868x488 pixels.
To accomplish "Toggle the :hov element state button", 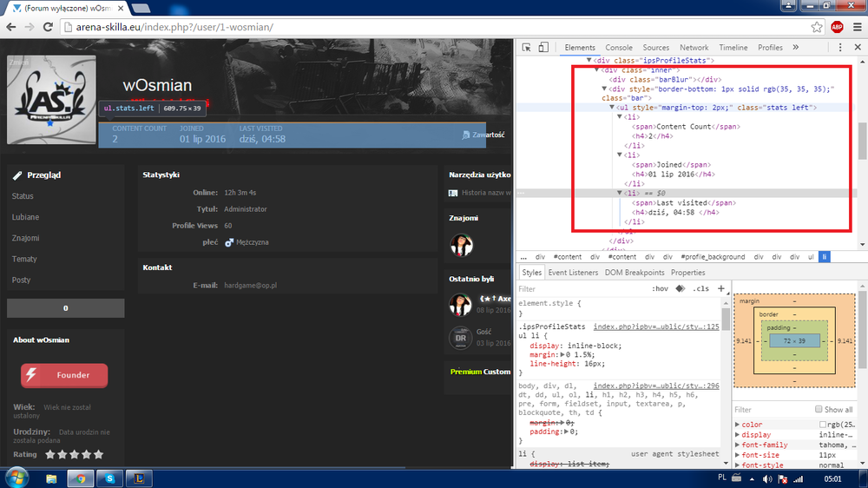I will click(660, 288).
